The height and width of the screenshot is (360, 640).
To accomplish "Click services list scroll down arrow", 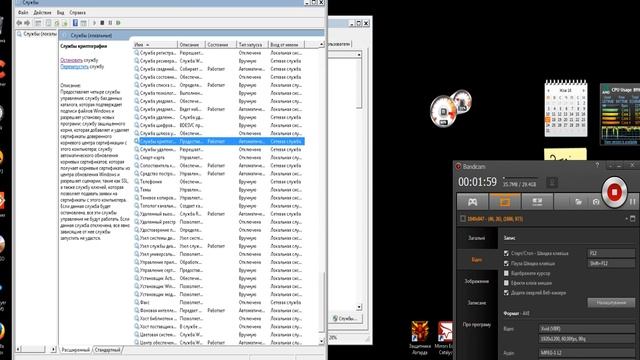I will 322,341.
